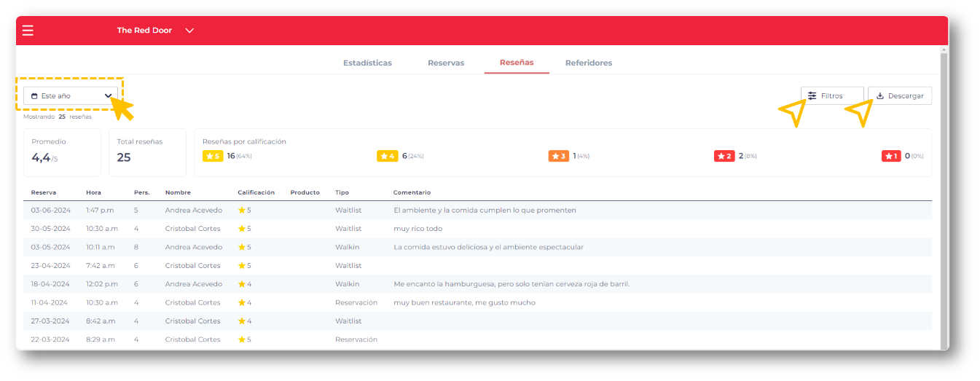This screenshot has height=381, width=980.
Task: Select reservation date 18-04-2024
Action: (x=50, y=284)
